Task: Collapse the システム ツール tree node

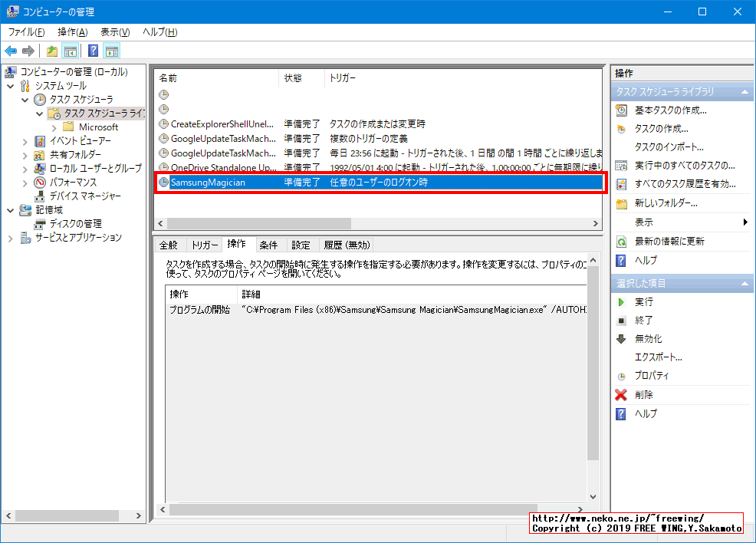Action: (11, 86)
